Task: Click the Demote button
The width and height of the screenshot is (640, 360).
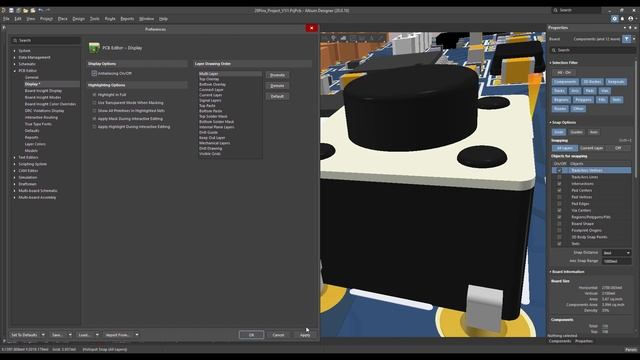Action: 278,86
